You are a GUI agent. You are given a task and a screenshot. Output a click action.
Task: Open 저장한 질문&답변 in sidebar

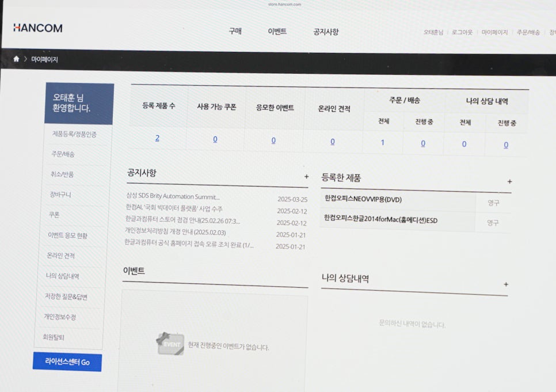(x=66, y=296)
